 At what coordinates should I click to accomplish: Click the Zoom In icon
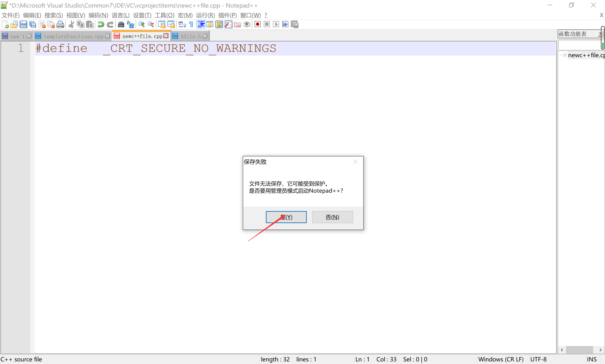tap(141, 24)
